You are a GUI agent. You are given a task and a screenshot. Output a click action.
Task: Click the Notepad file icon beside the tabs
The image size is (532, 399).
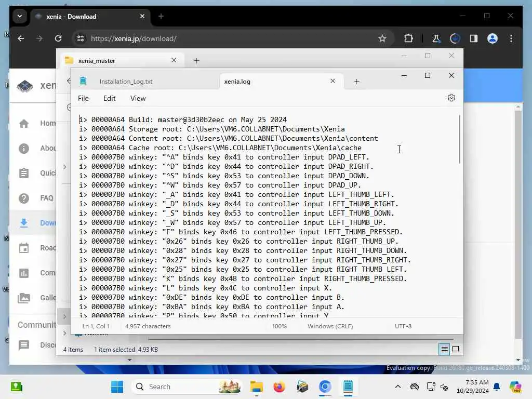(83, 81)
